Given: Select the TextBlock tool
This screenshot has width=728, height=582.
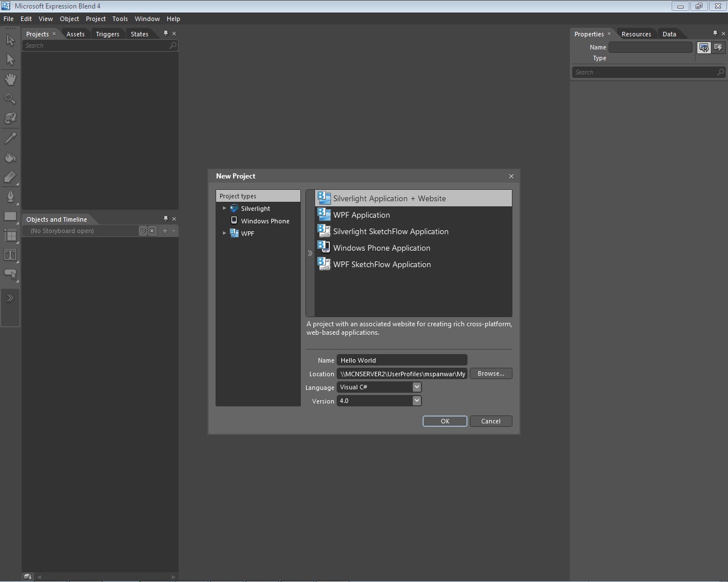Looking at the screenshot, I should pos(10,256).
